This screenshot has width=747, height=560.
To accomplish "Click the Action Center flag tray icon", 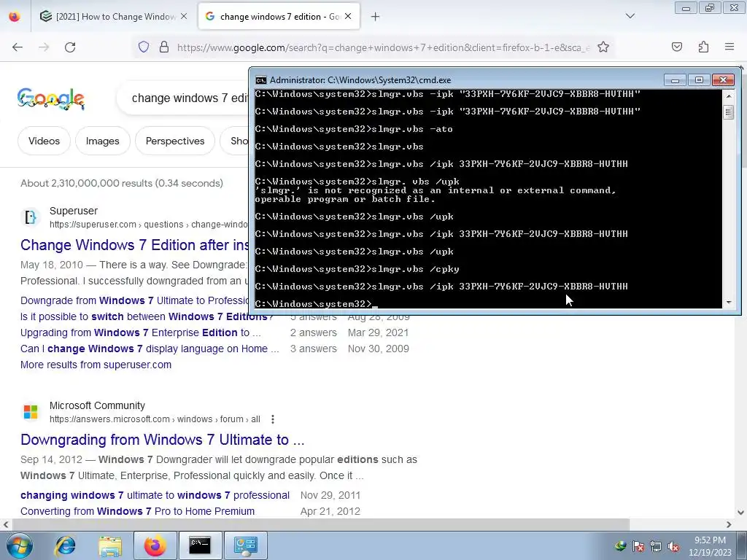I will (638, 546).
